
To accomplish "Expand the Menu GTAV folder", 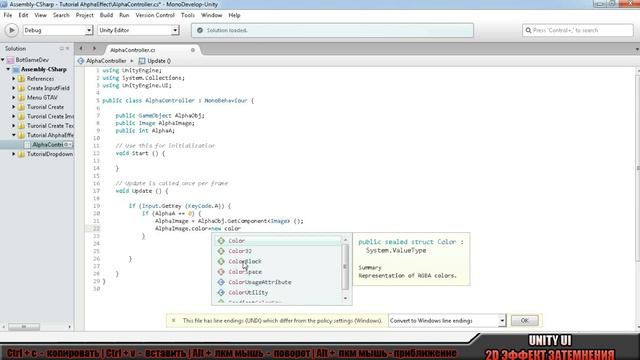I will (14, 98).
